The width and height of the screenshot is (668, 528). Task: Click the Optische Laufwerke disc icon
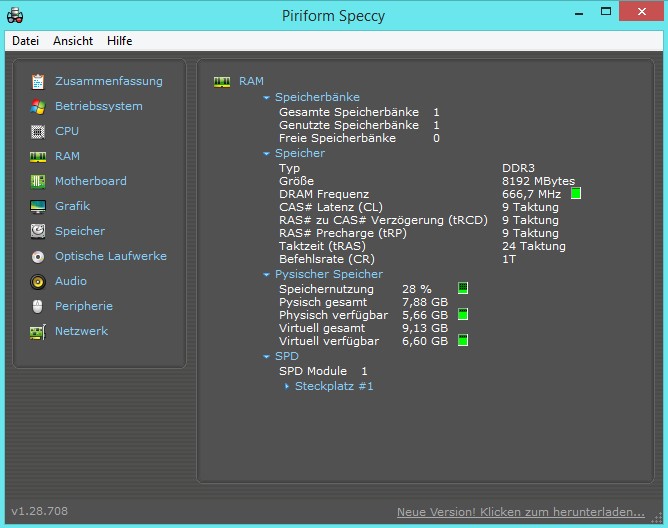38,257
